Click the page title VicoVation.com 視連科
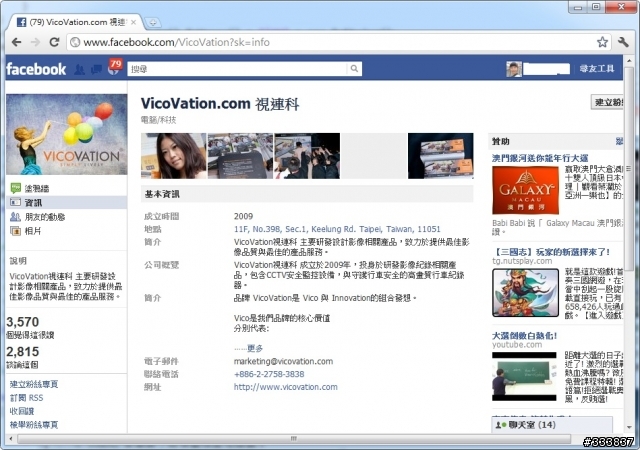640x450 pixels. (x=220, y=104)
